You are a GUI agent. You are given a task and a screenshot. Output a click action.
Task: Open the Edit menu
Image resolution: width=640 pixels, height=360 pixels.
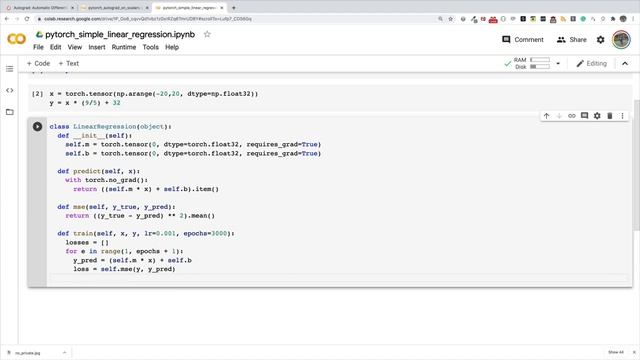[56, 47]
